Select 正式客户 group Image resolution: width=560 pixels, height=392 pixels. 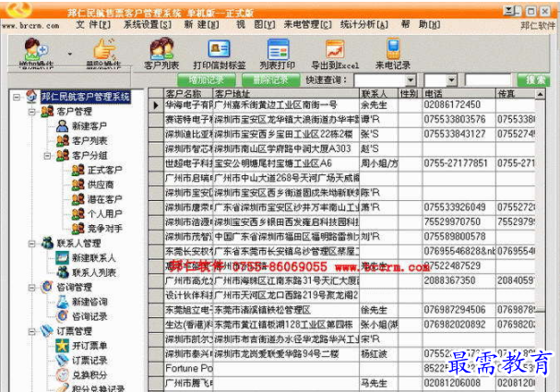tap(105, 170)
